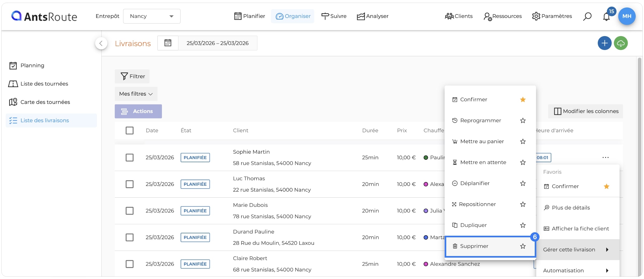
Task: Collapse the sidebar with the arrow button
Action: point(101,43)
